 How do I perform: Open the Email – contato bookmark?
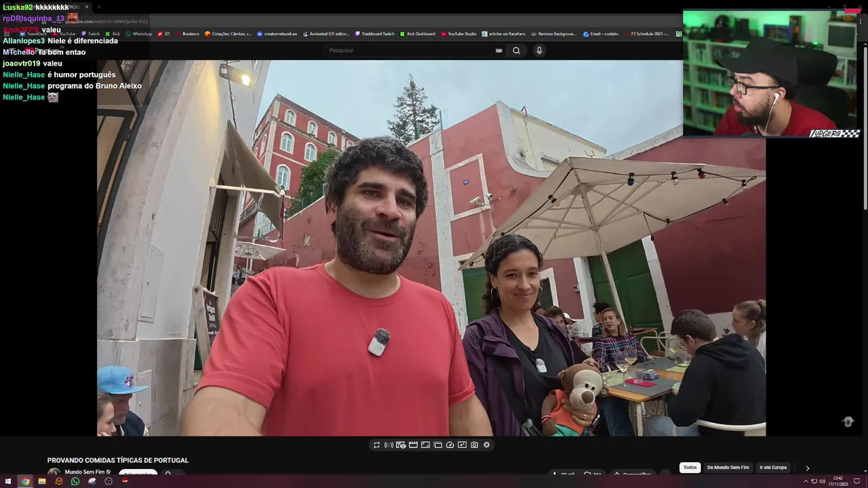coord(601,34)
